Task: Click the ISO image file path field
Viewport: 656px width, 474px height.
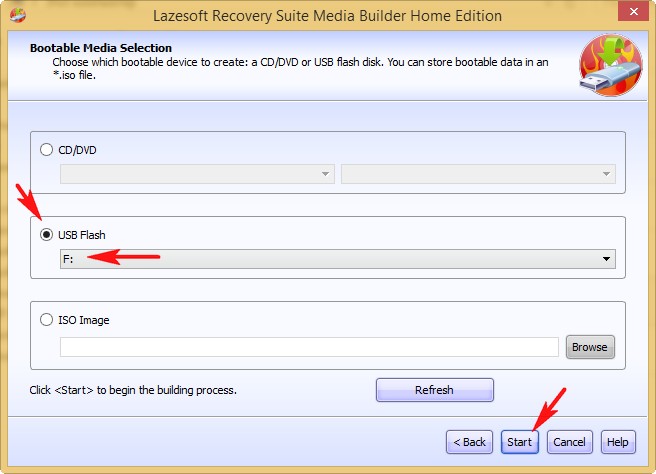Action: (308, 347)
